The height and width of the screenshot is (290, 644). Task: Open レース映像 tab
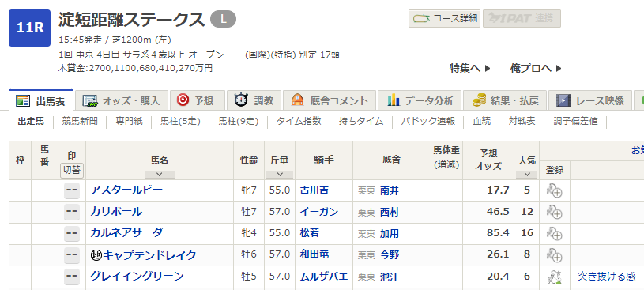(590, 100)
